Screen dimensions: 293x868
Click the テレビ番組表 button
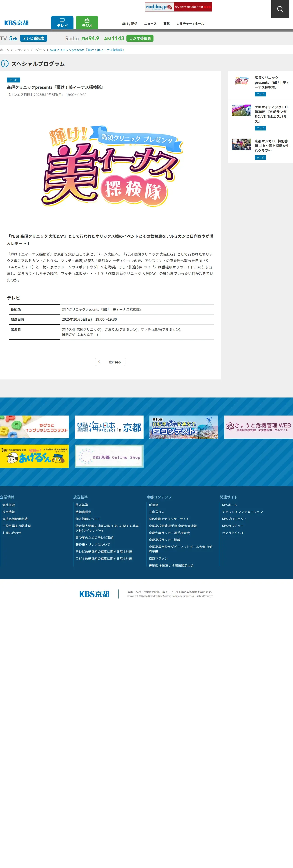[33, 38]
